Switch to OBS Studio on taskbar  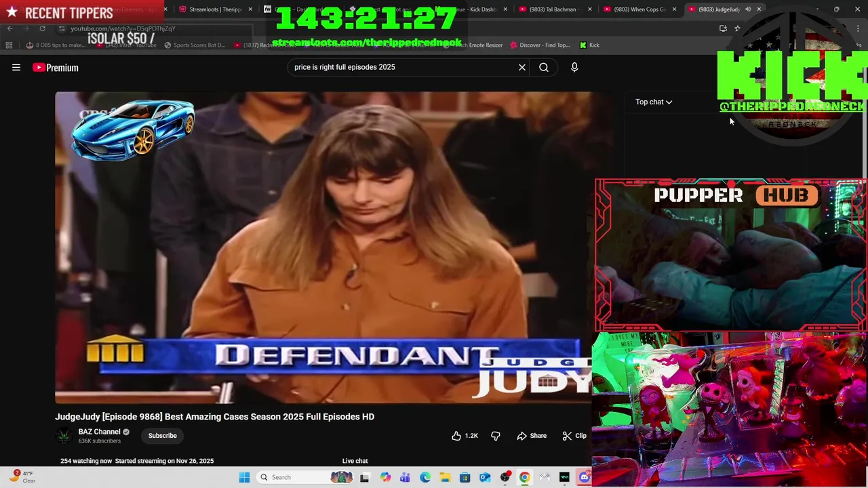click(505, 477)
